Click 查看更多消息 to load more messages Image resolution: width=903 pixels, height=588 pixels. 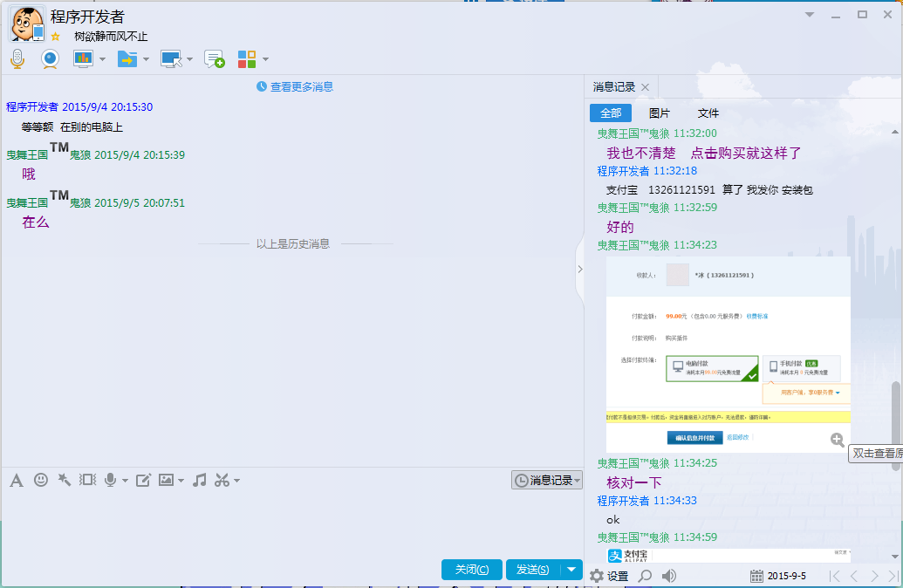click(x=295, y=86)
